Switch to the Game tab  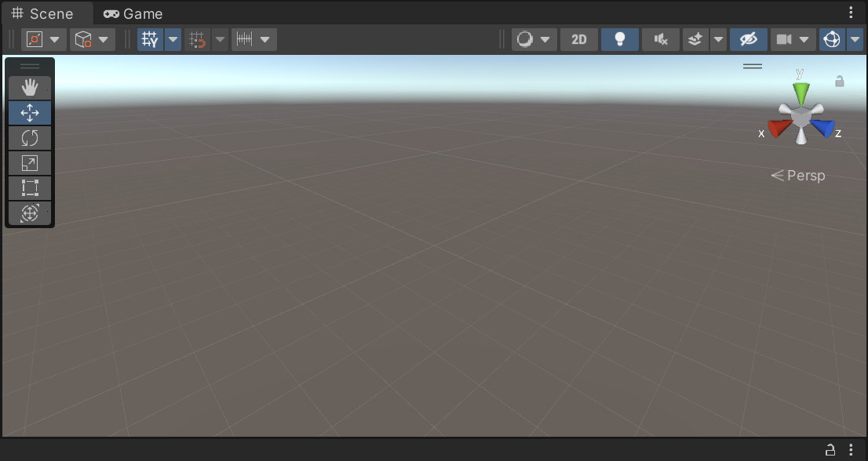133,13
